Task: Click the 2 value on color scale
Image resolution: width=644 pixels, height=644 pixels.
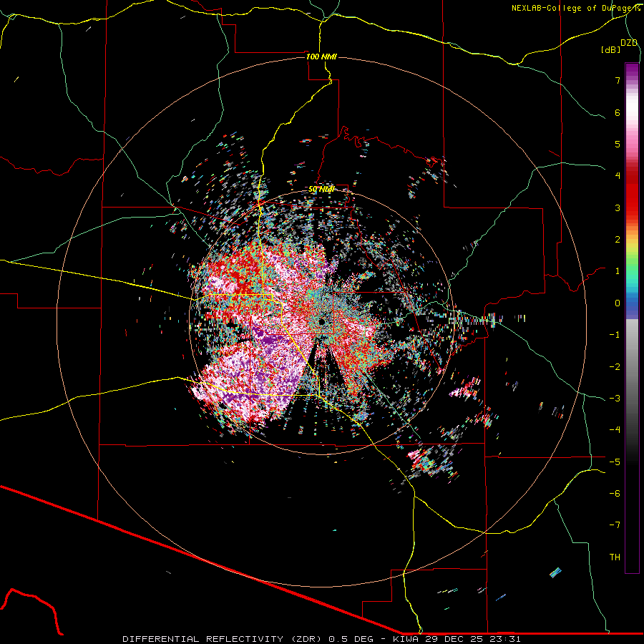Action: pos(618,240)
